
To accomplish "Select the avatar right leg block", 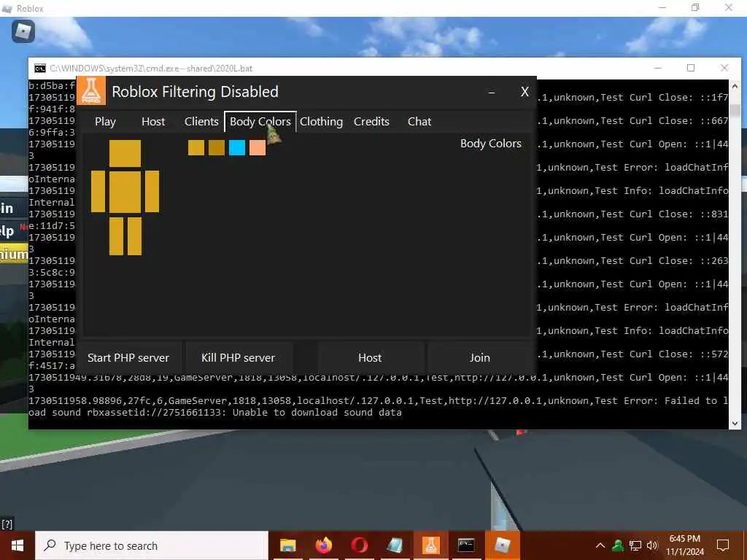I will point(134,236).
